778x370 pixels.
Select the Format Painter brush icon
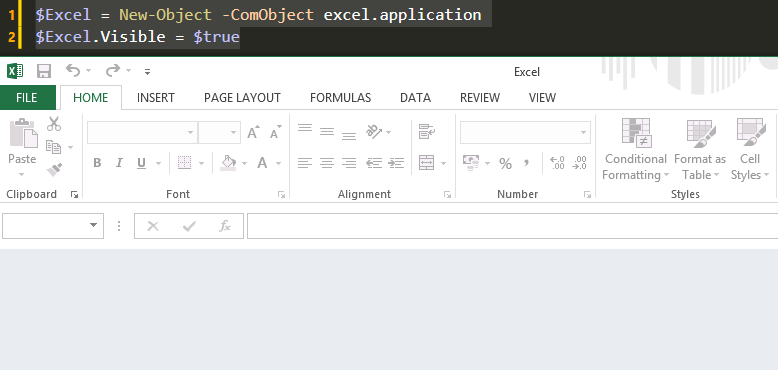[x=54, y=170]
